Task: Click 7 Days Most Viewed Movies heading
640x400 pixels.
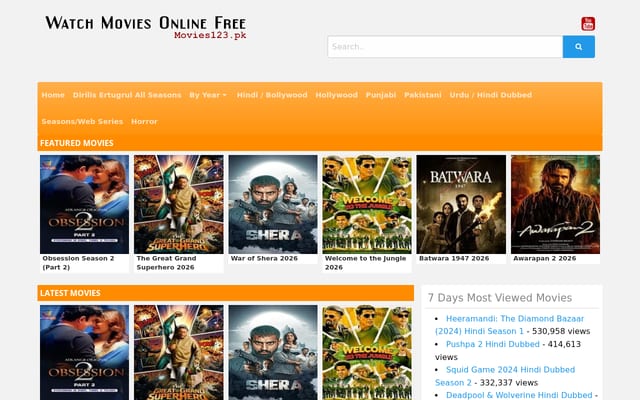Action: pyautogui.click(x=500, y=298)
